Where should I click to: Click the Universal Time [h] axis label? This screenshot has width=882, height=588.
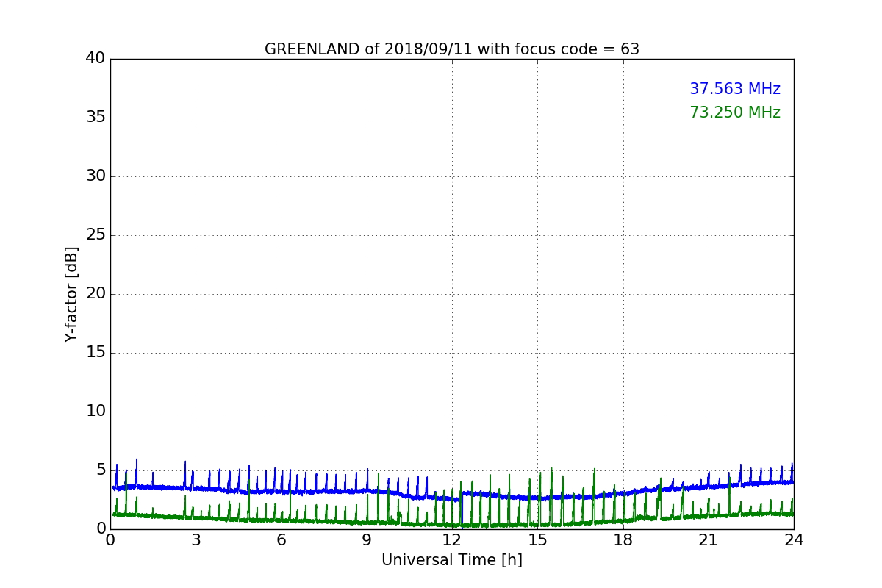452,560
